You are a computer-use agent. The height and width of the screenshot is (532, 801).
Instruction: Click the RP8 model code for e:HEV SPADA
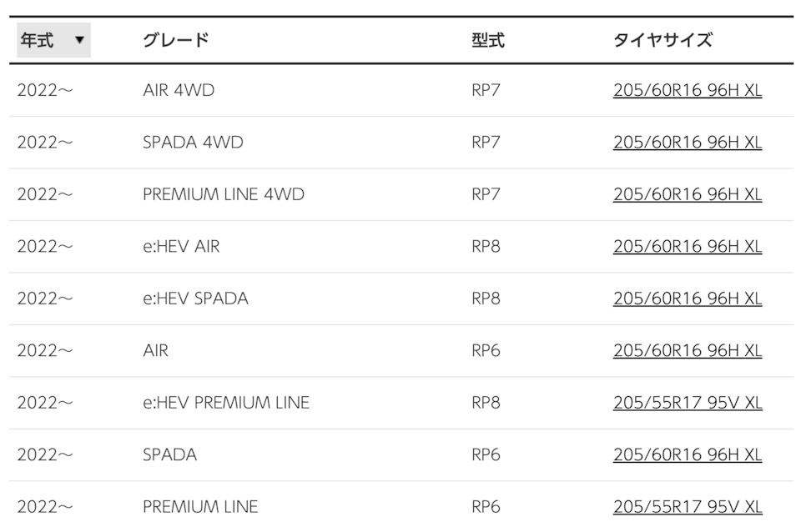click(x=486, y=299)
